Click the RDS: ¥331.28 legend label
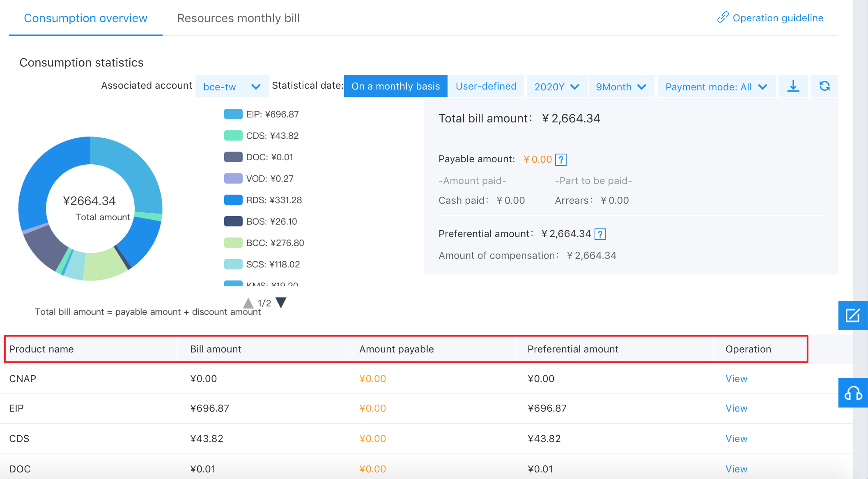The image size is (868, 479). click(274, 200)
